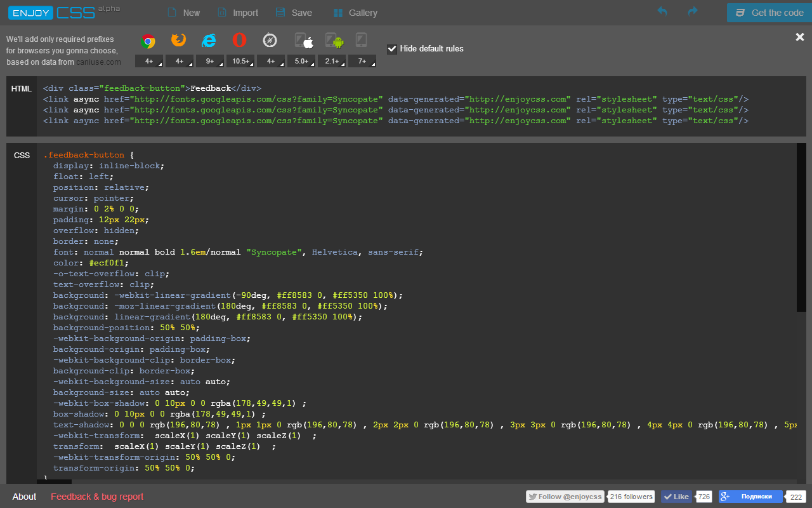Click the 'float: left;' line
The image size is (812, 508).
click(x=84, y=177)
